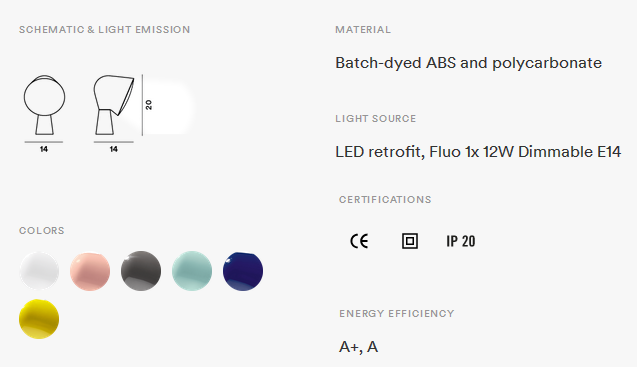The height and width of the screenshot is (367, 637).
Task: Pick the dark grey color swatch
Action: coord(141,271)
